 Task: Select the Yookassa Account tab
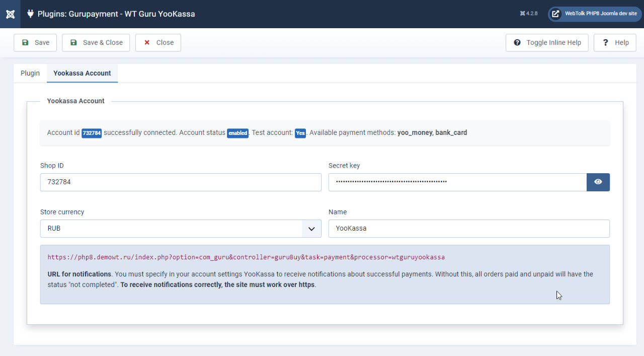[82, 74]
